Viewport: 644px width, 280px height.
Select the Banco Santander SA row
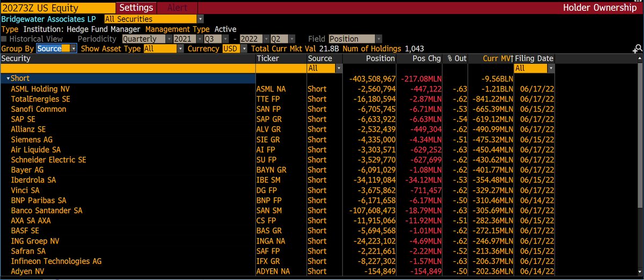pyautogui.click(x=278, y=210)
